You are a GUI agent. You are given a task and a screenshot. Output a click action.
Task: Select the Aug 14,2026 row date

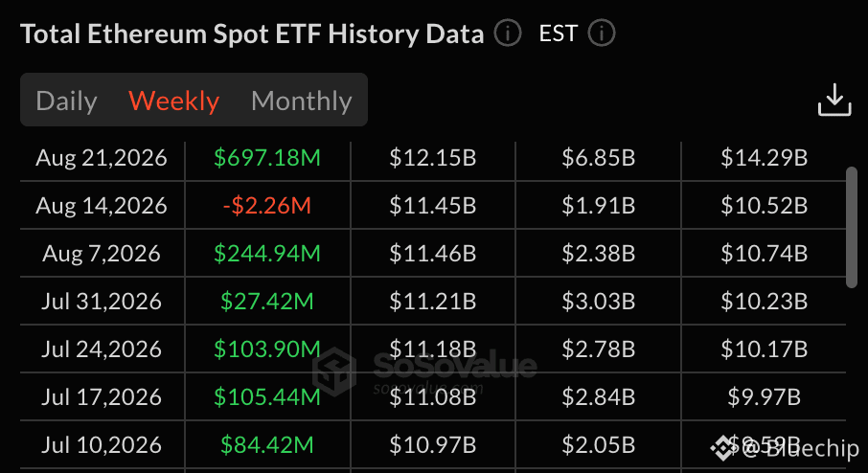click(102, 206)
